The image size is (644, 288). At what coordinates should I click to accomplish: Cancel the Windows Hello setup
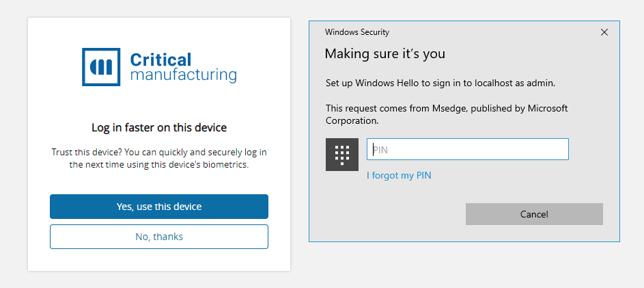pos(534,214)
